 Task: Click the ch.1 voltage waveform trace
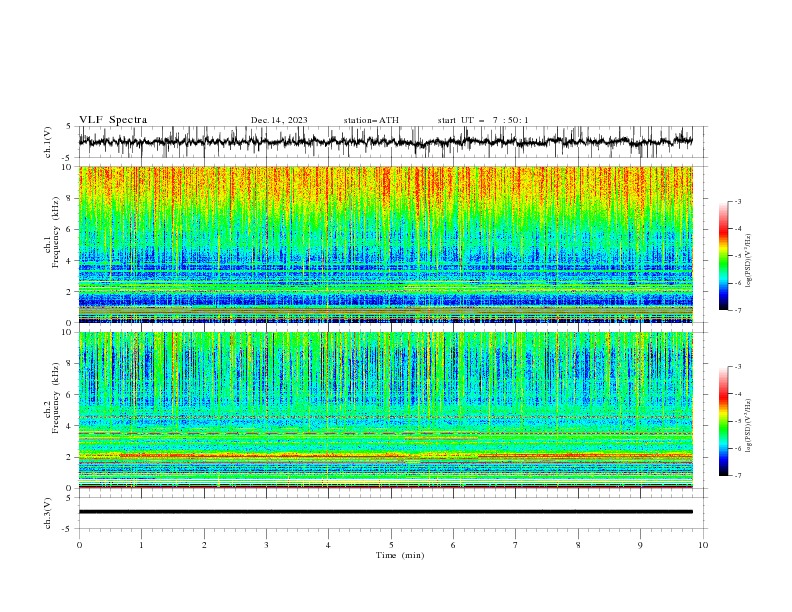click(386, 142)
